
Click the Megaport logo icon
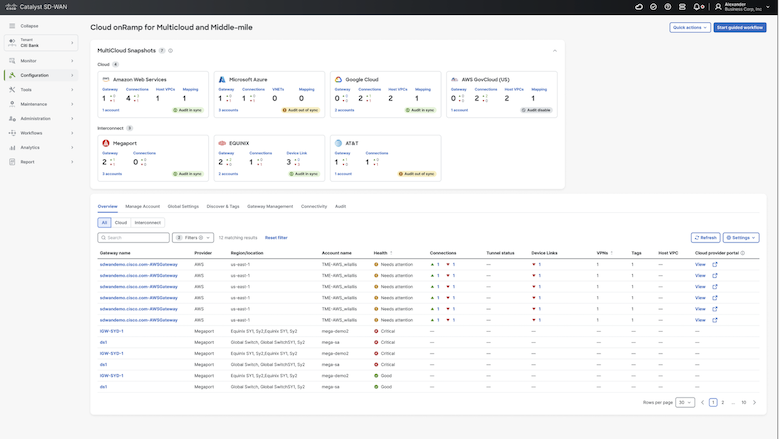pos(106,143)
